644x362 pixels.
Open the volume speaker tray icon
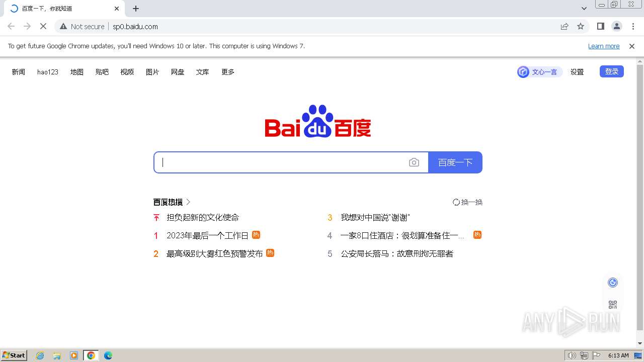tap(572, 355)
